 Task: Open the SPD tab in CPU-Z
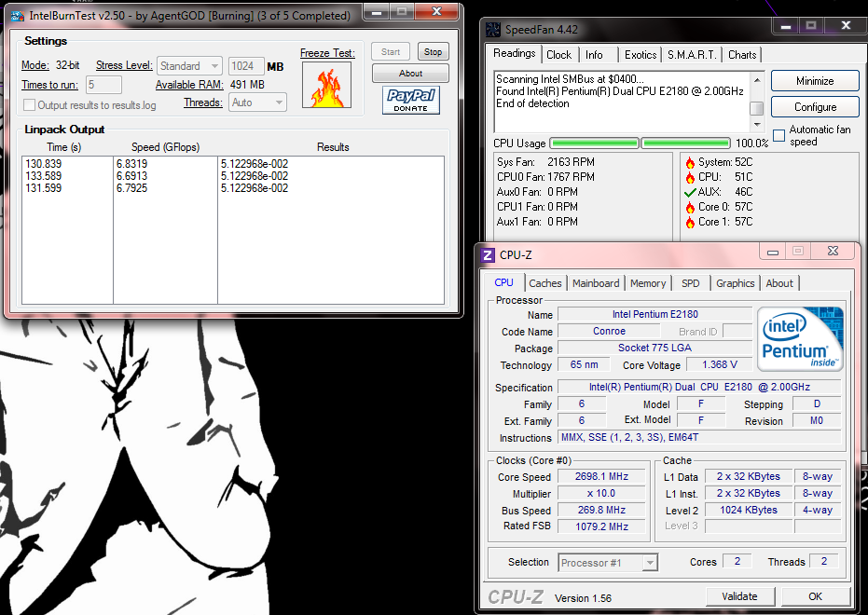pos(690,283)
